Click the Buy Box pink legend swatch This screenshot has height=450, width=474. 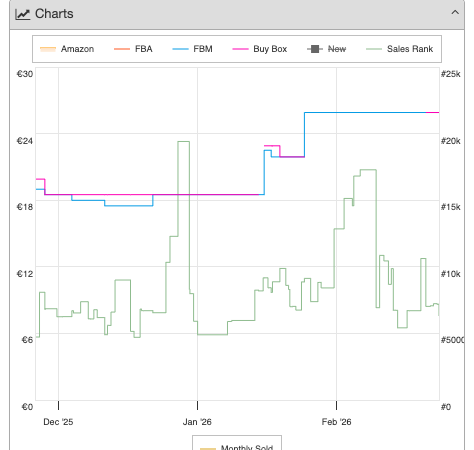click(x=240, y=49)
